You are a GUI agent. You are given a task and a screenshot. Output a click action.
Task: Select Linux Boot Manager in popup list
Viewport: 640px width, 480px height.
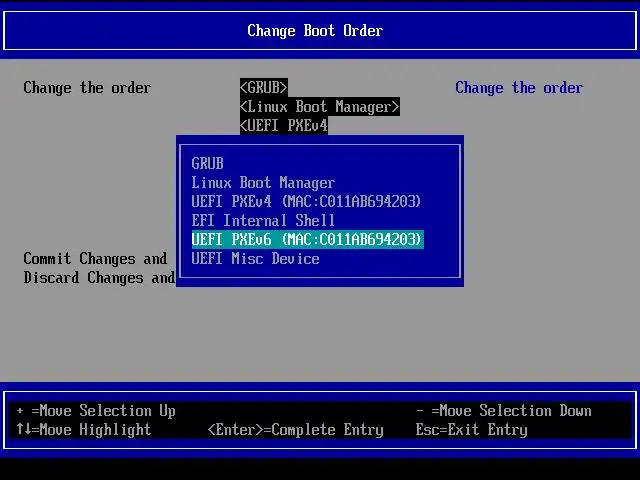coord(263,182)
